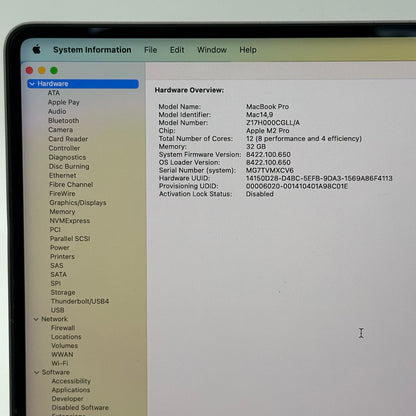Select Disc Burning in the sidebar

click(69, 166)
